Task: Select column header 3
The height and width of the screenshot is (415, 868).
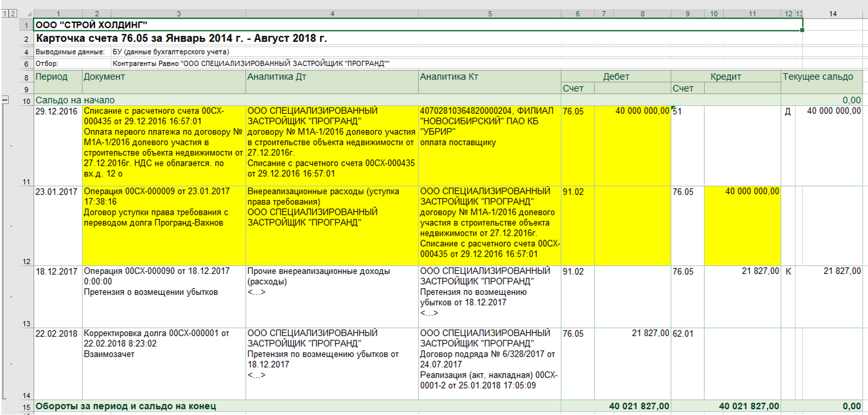Action: click(179, 13)
